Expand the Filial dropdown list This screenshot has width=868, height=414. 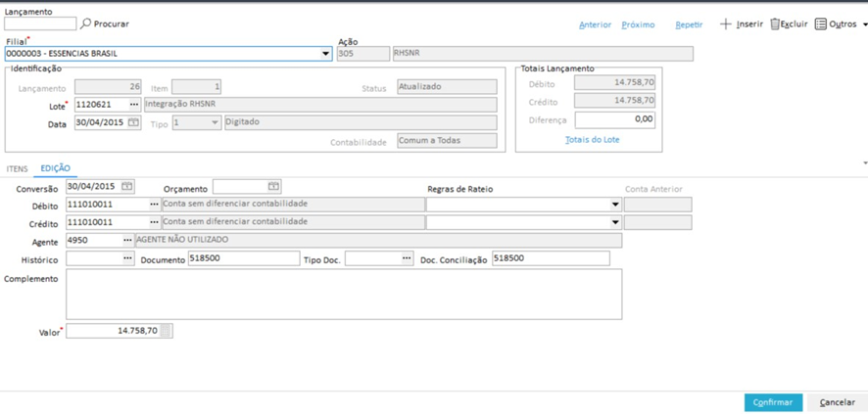click(x=326, y=54)
